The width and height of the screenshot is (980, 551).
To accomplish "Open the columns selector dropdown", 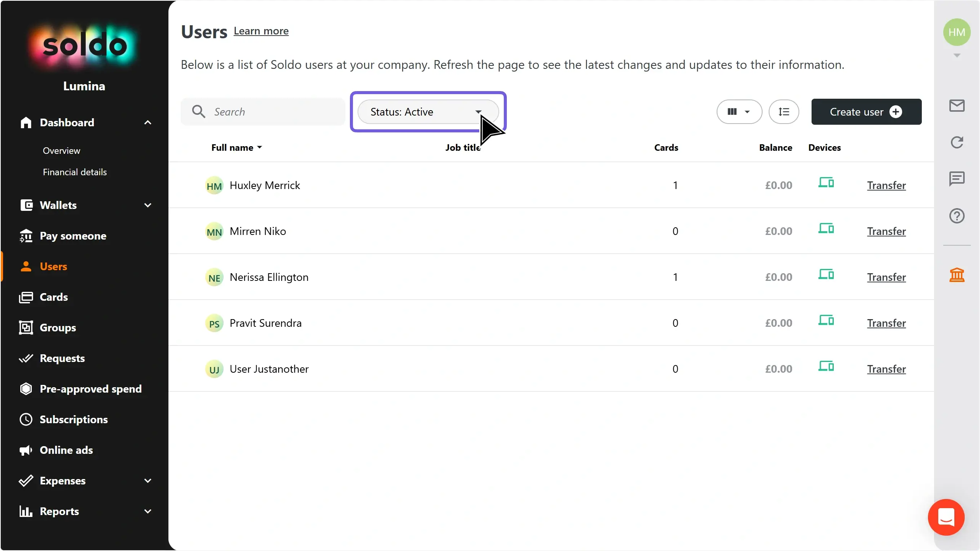I will pyautogui.click(x=739, y=112).
